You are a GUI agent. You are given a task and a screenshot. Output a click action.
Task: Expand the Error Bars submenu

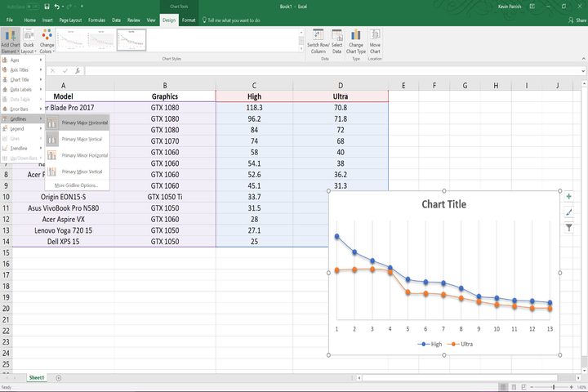coord(23,109)
